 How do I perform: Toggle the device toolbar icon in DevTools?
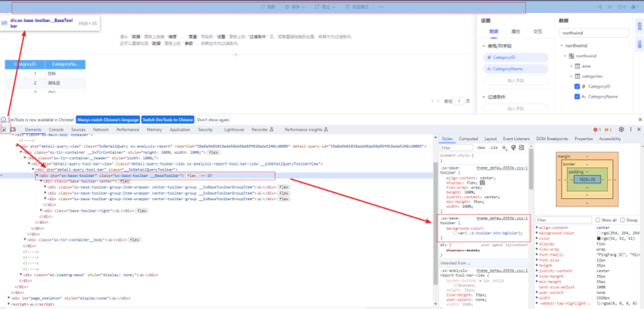point(14,129)
